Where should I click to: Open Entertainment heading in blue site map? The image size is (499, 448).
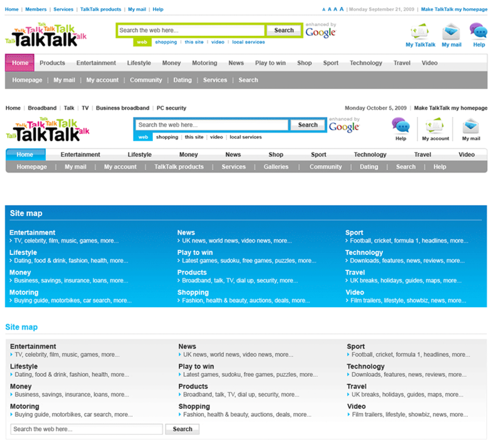[x=32, y=233]
